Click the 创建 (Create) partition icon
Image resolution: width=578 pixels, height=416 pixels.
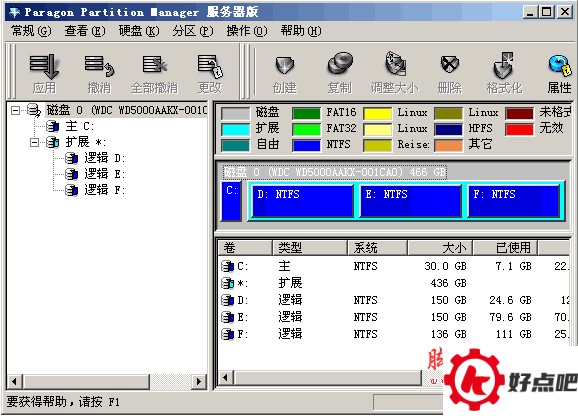(x=285, y=65)
